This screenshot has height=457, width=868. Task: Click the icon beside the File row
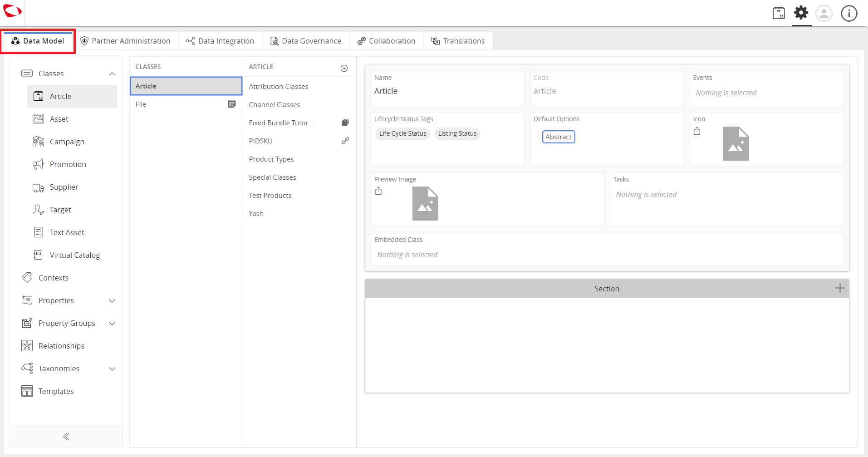[x=232, y=104]
